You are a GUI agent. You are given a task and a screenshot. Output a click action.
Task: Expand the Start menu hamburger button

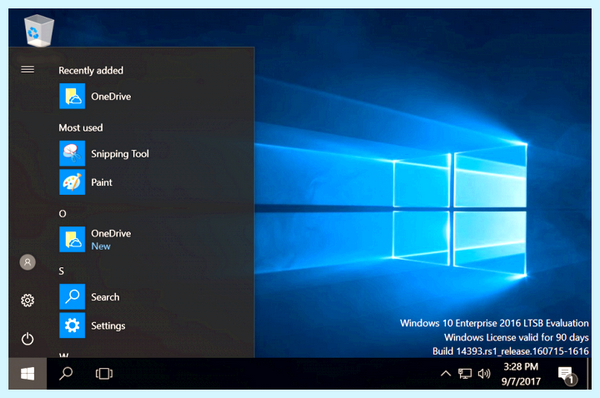28,70
